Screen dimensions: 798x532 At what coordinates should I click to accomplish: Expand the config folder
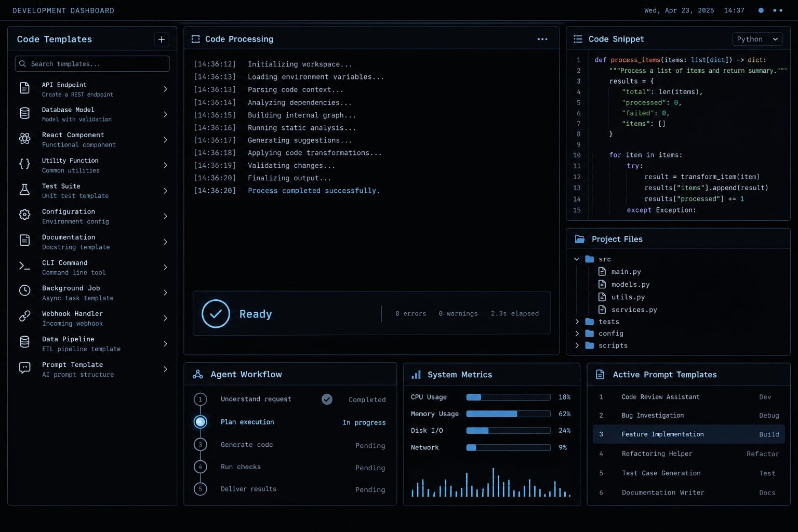click(x=577, y=334)
